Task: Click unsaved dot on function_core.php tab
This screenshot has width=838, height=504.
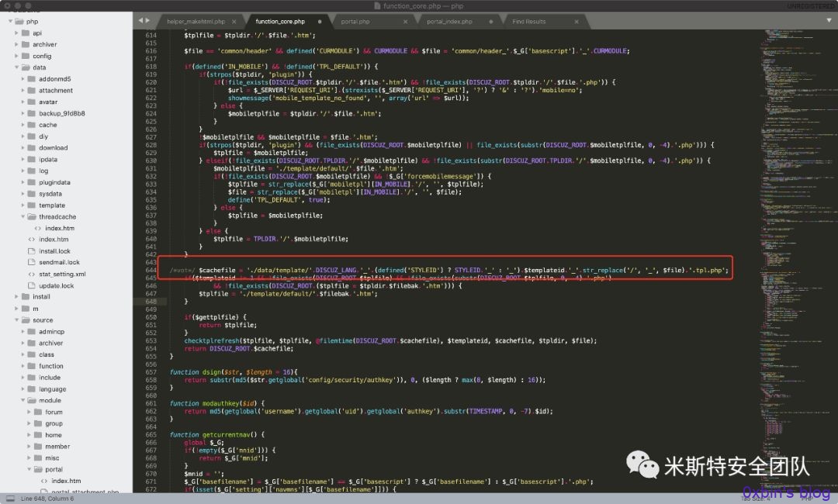Action: pos(320,22)
